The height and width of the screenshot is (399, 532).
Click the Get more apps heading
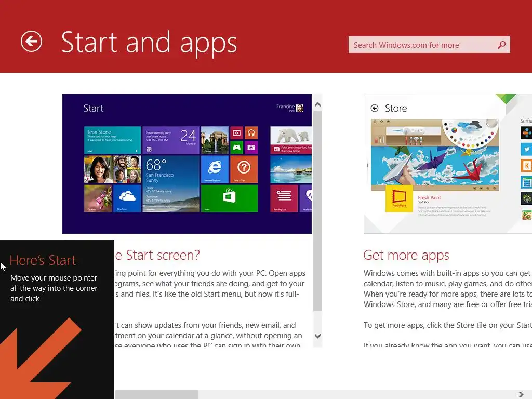tap(406, 255)
